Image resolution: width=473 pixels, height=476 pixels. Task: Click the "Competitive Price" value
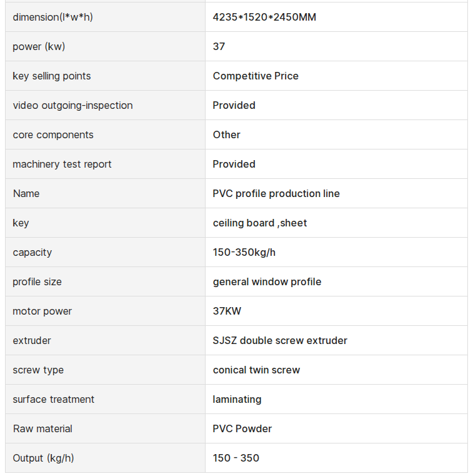[x=256, y=76]
